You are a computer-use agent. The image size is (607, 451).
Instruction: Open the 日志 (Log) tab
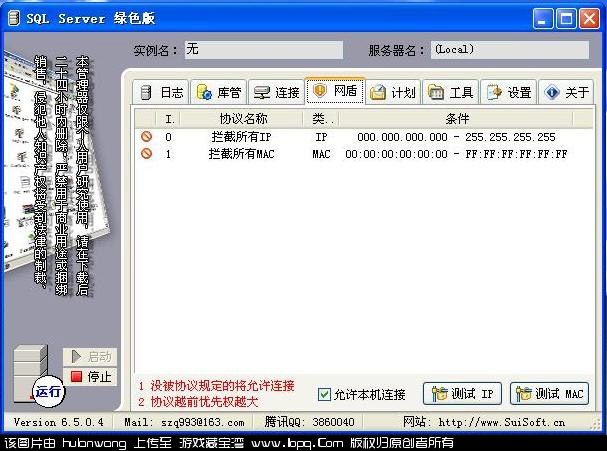[160, 93]
